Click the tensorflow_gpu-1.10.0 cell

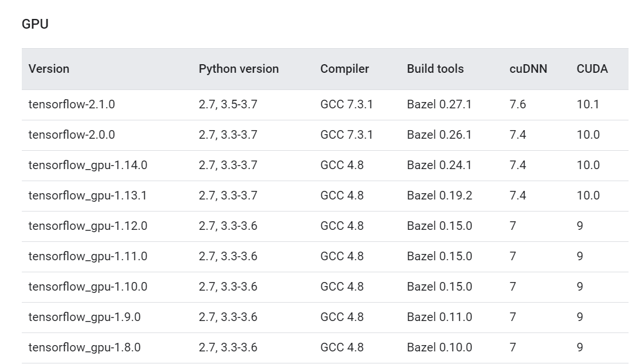88,287
